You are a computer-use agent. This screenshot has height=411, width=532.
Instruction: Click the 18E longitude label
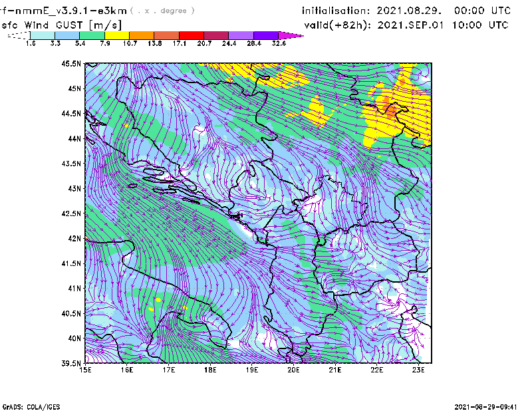(x=210, y=370)
